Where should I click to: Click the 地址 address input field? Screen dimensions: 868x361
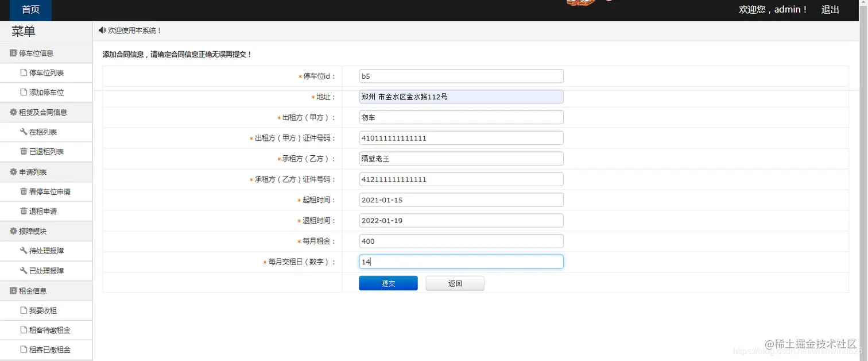click(x=461, y=97)
